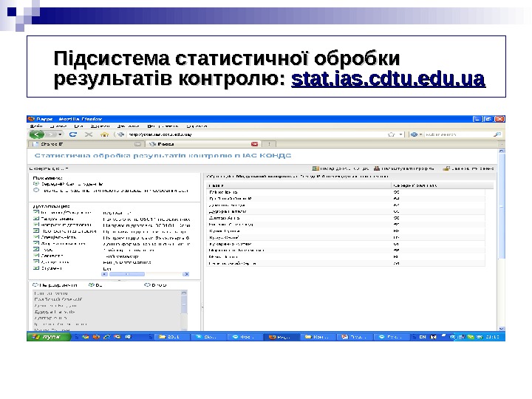
Task: Open the Файл menu in Firefox
Action: [x=36, y=126]
